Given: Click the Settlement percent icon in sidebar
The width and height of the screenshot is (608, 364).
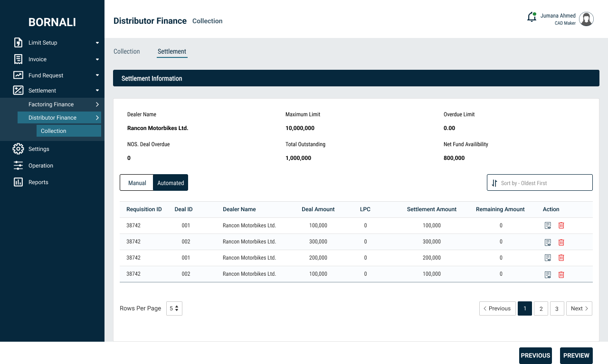Looking at the screenshot, I should (18, 90).
